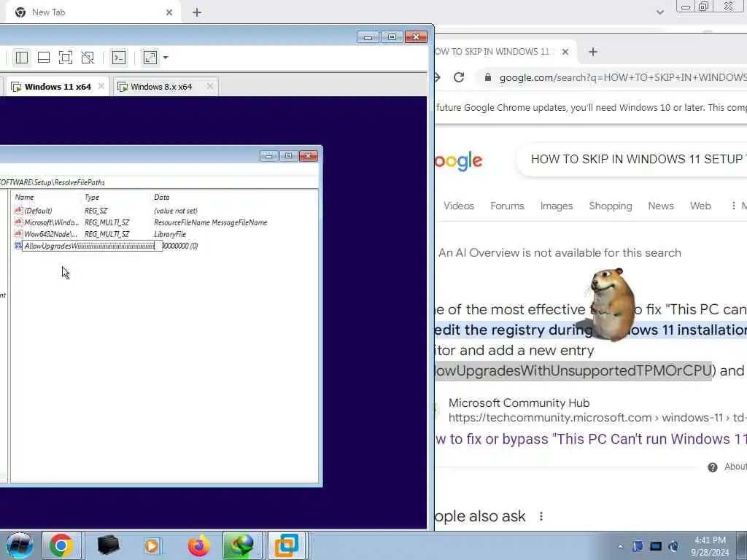Viewport: 747px width, 560px height.
Task: Close the Windows 11 x64 VM tab
Action: click(x=101, y=86)
